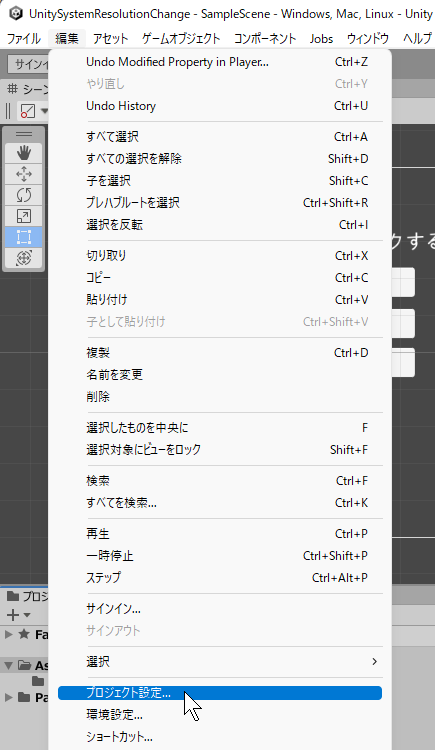Expand the Favorites tree item
The width and height of the screenshot is (435, 750).
coord(9,635)
